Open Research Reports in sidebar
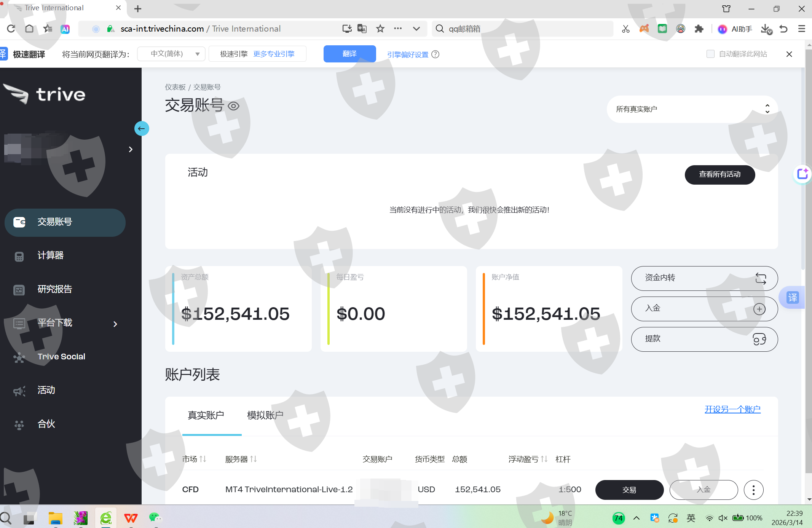This screenshot has height=528, width=812. (x=54, y=289)
